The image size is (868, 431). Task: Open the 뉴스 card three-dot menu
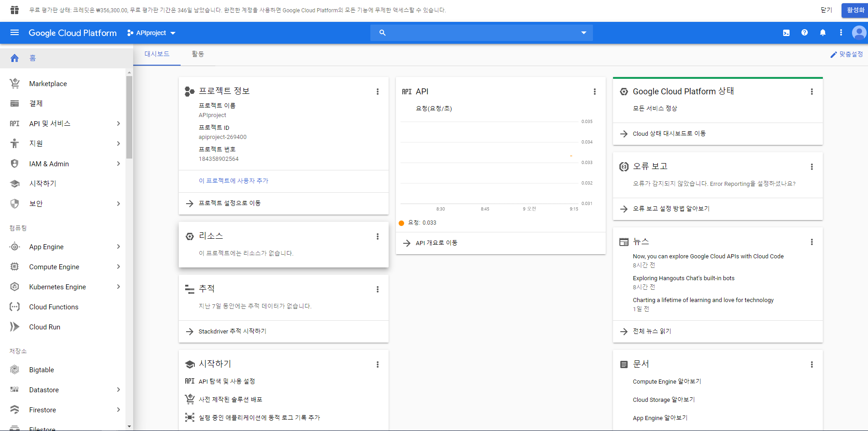812,242
